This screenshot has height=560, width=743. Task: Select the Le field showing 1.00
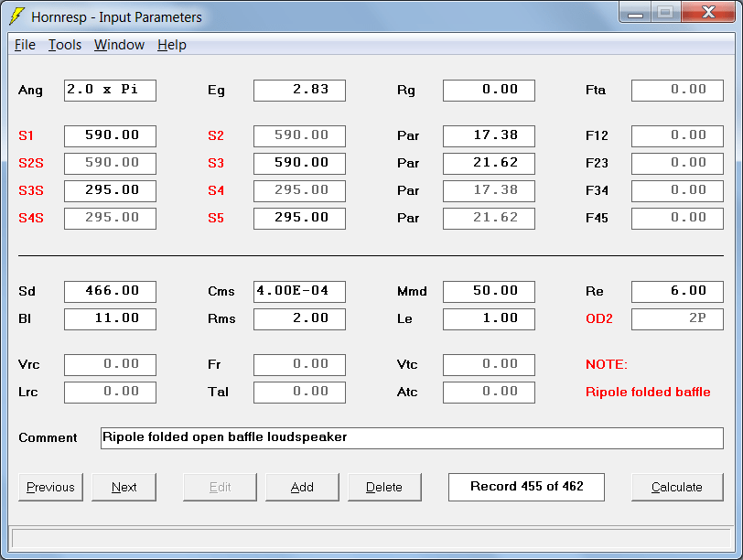tap(489, 319)
